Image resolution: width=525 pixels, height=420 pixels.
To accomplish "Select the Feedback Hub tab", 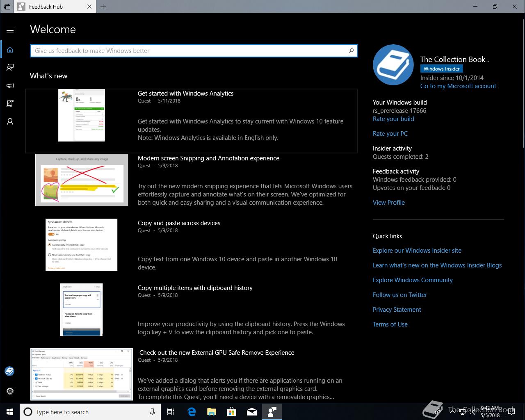I will [55, 7].
